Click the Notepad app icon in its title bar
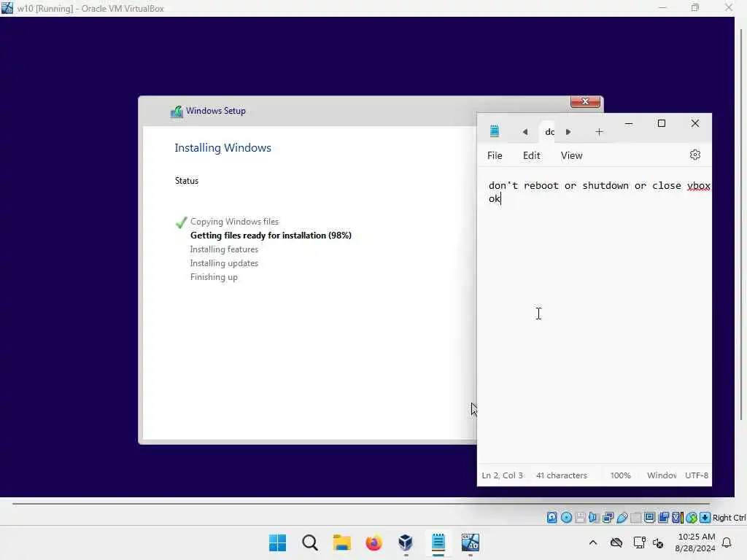The height and width of the screenshot is (560, 747). [495, 131]
